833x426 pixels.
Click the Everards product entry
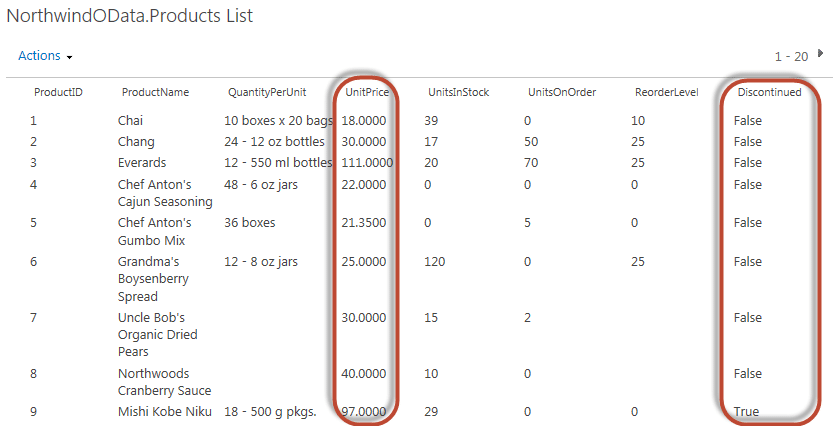[x=142, y=163]
